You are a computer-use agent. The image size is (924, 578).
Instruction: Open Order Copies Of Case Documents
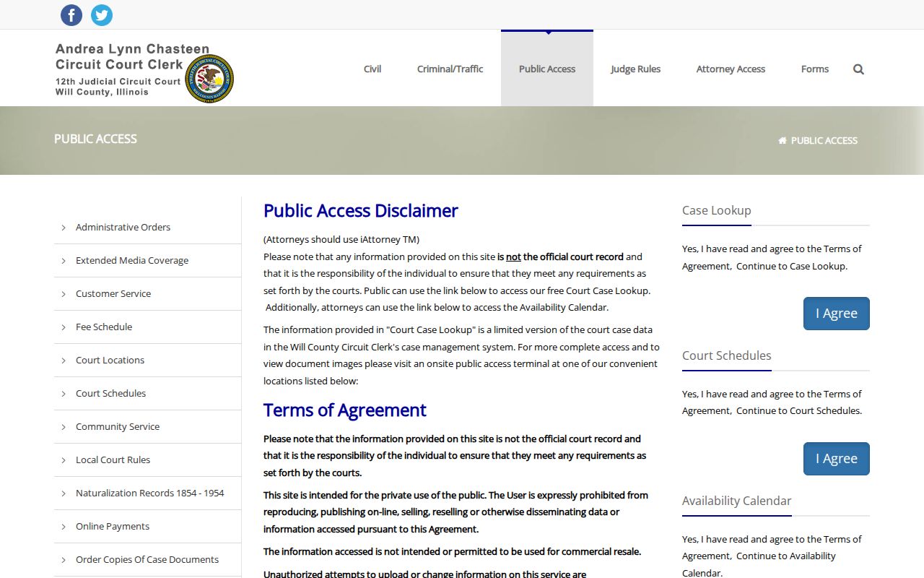[147, 559]
